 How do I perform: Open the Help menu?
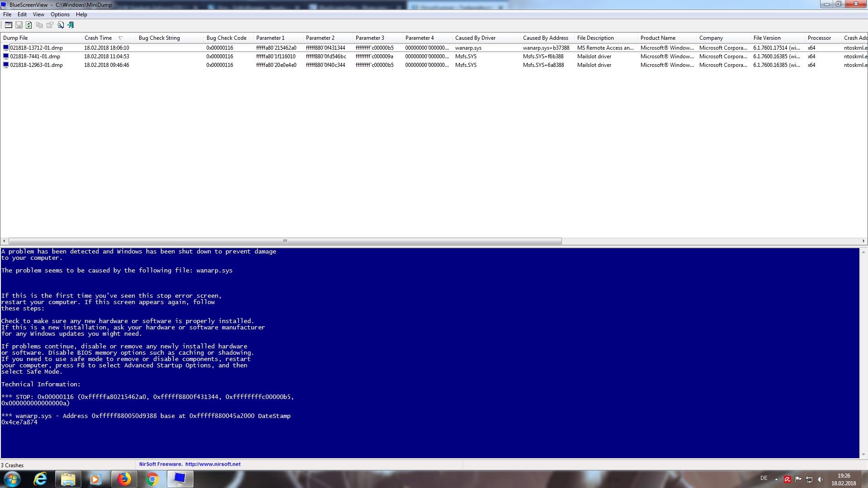[81, 14]
